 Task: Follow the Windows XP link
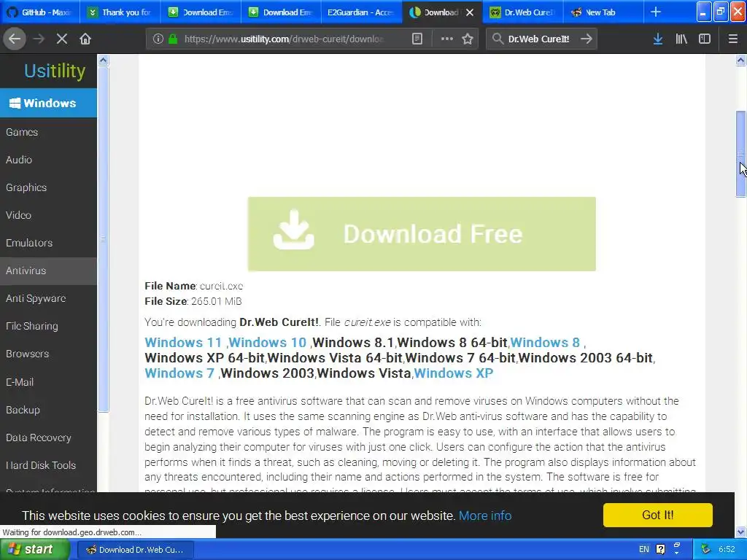click(x=454, y=373)
